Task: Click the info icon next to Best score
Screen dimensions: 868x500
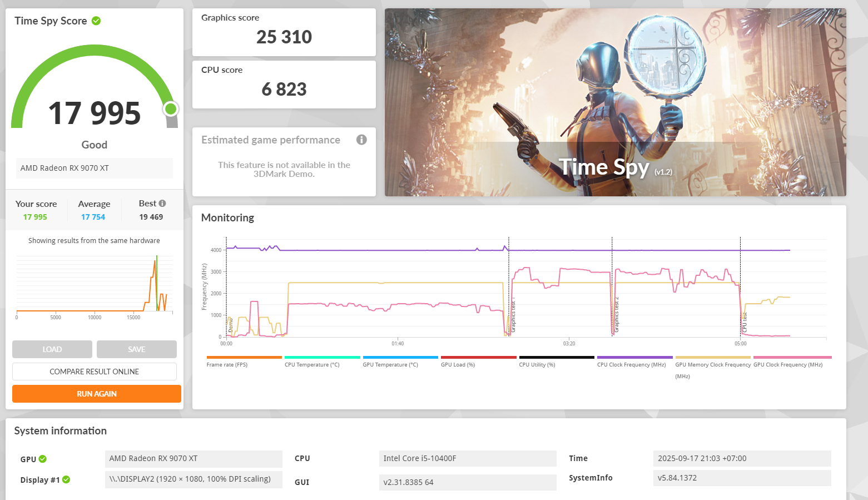Action: [162, 204]
